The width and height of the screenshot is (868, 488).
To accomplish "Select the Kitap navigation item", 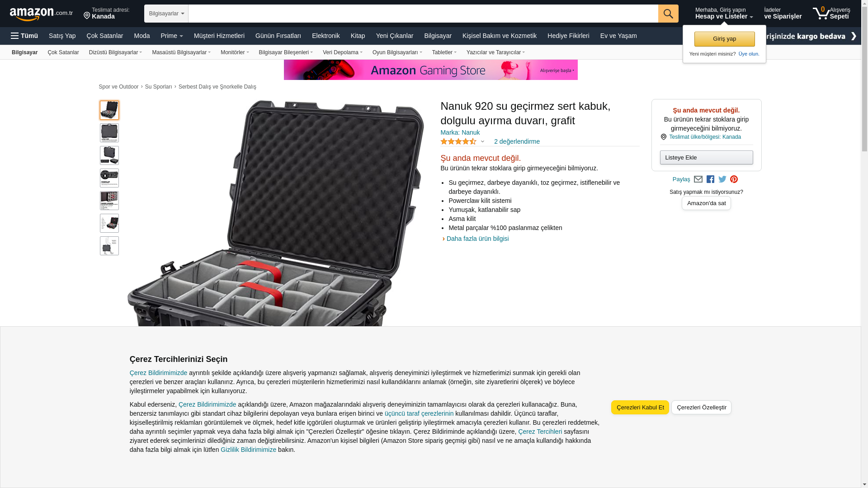I will pyautogui.click(x=358, y=36).
